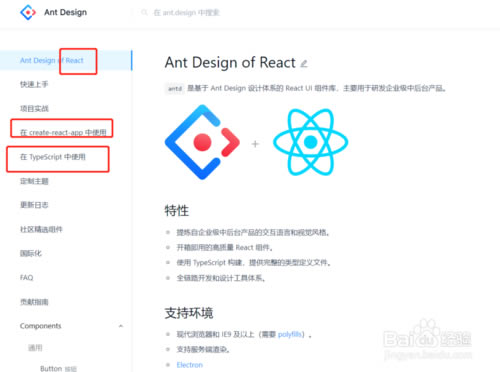Click the Ant Design logo icon
500x372 pixels.
coord(28,12)
